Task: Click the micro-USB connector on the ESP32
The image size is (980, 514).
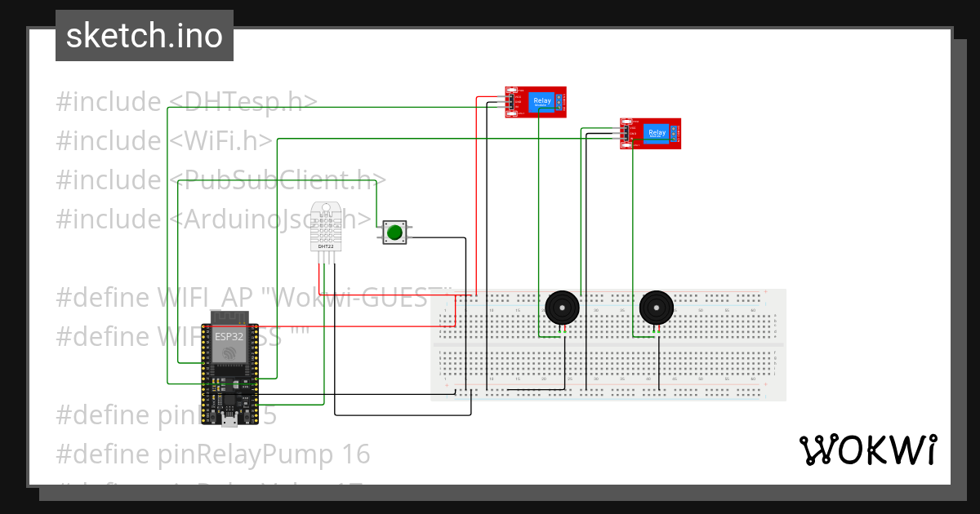Action: tap(229, 419)
